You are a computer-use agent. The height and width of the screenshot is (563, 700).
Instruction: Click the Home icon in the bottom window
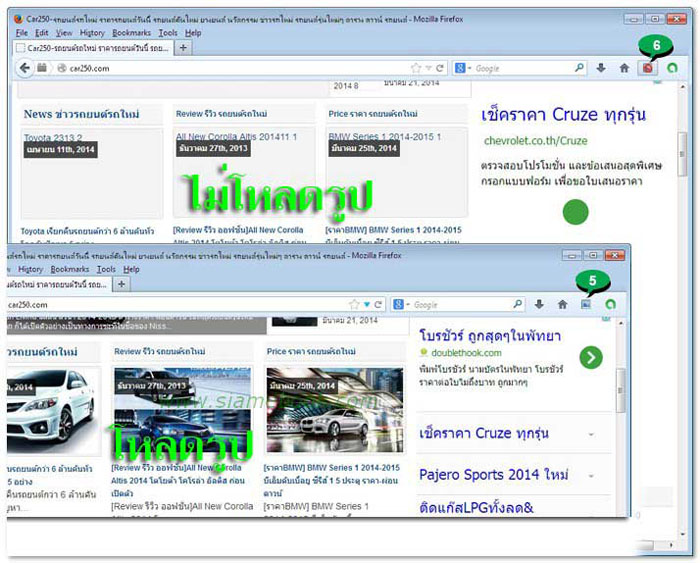point(562,304)
